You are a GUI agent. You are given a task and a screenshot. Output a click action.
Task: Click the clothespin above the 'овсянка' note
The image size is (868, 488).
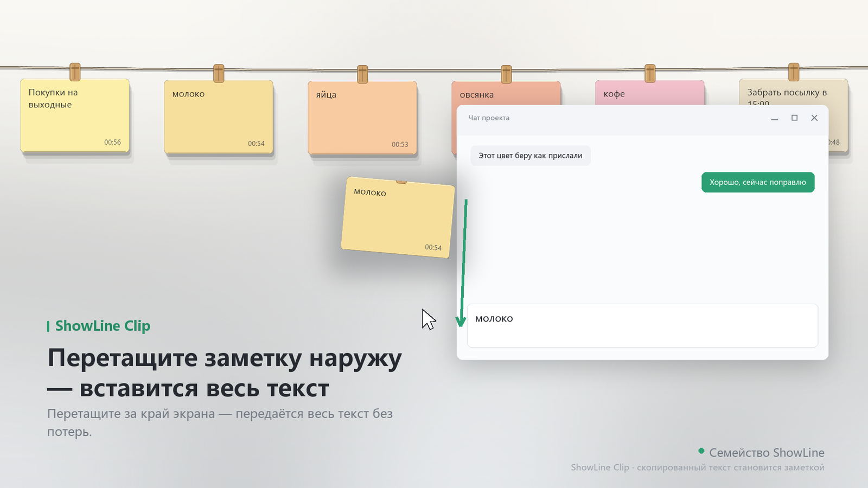pyautogui.click(x=506, y=74)
